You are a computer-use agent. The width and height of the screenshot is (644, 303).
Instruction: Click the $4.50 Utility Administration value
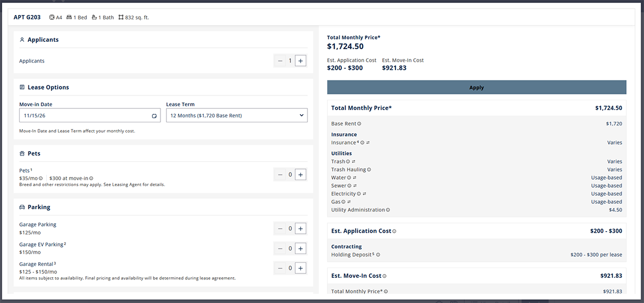click(616, 210)
